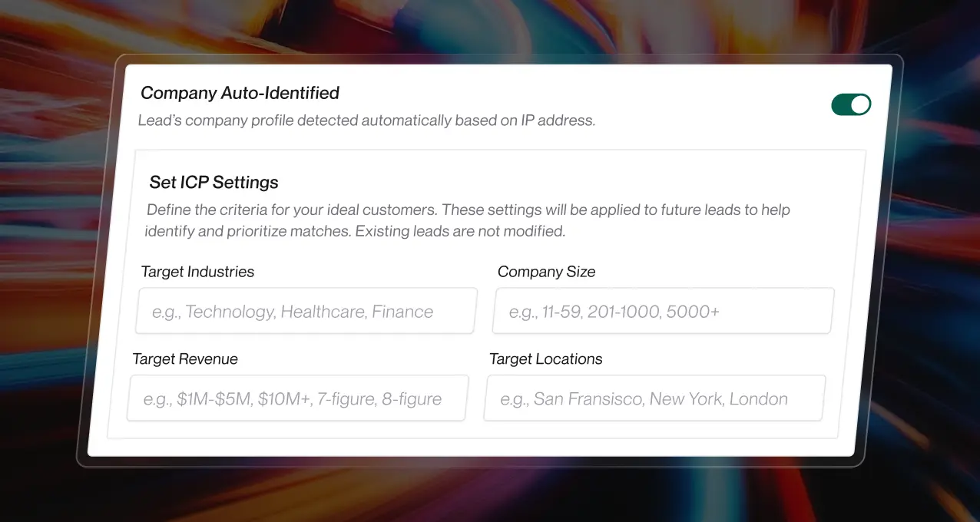The height and width of the screenshot is (522, 980).
Task: Click the white knob on green switch
Action: 860,104
